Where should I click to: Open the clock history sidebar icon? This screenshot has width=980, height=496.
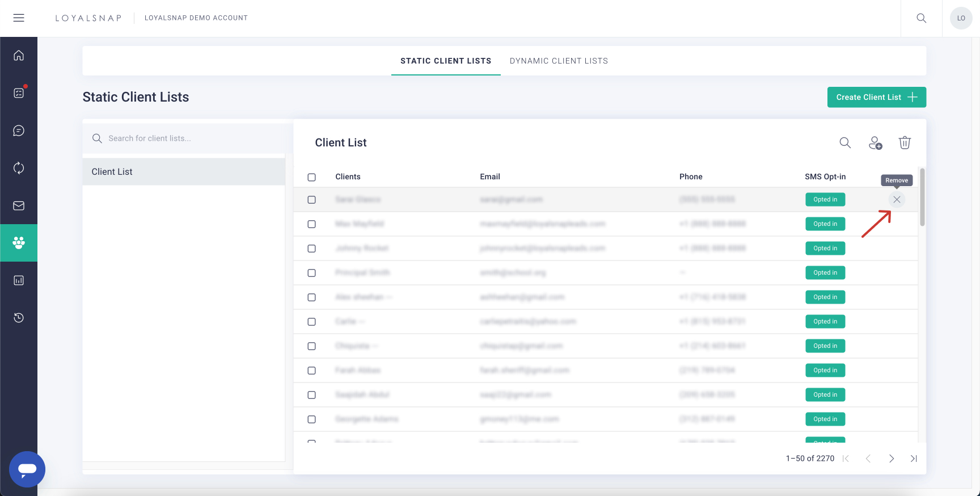pos(19,318)
